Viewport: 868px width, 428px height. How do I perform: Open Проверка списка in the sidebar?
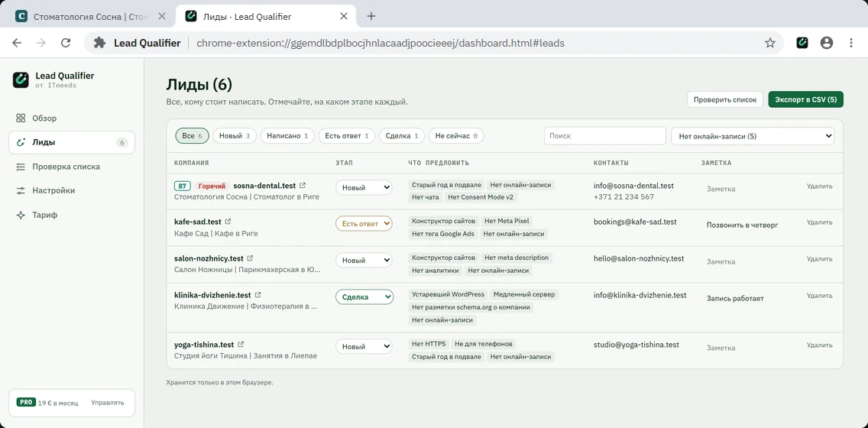point(72,166)
